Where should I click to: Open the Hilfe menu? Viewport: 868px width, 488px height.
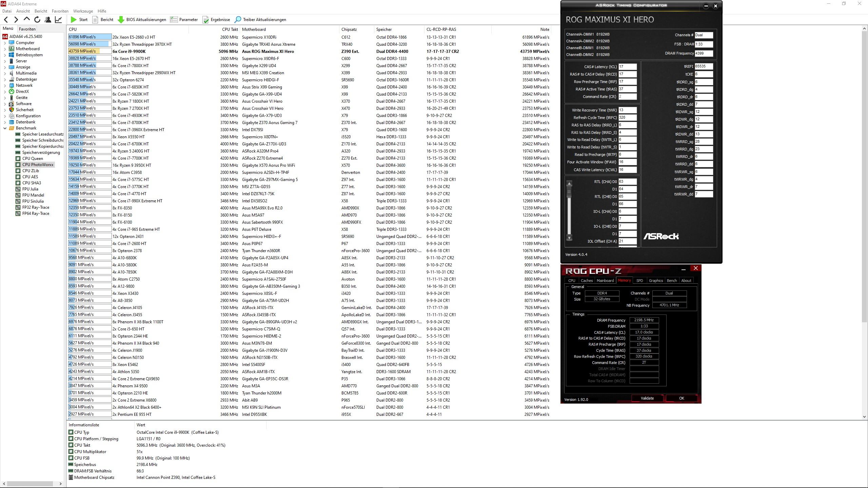point(102,11)
